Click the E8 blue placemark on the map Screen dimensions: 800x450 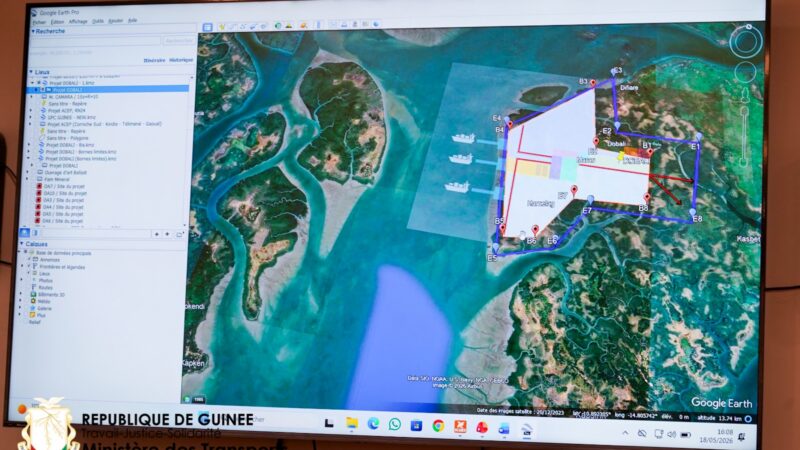pyautogui.click(x=692, y=212)
